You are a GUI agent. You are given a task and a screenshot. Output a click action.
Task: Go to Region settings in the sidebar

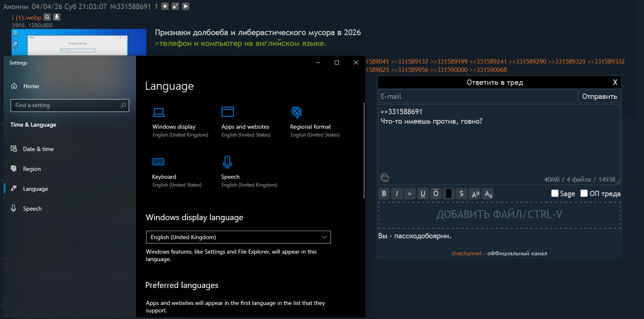32,169
